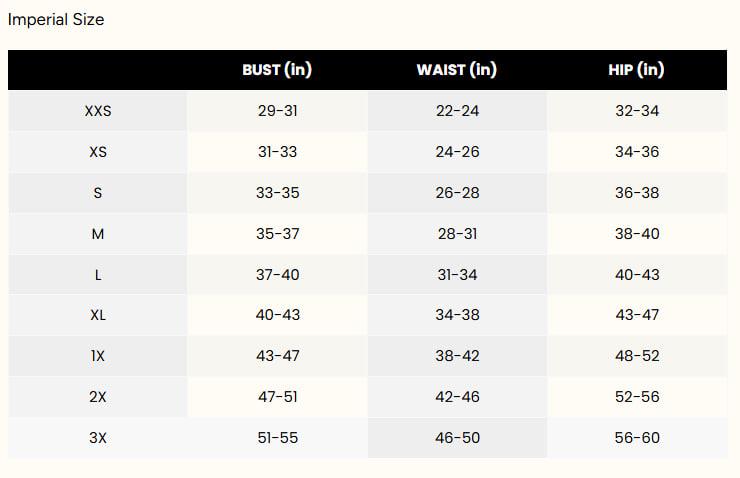The height and width of the screenshot is (478, 740).
Task: Select the 22-24 waist cell for XXS
Action: pos(457,111)
